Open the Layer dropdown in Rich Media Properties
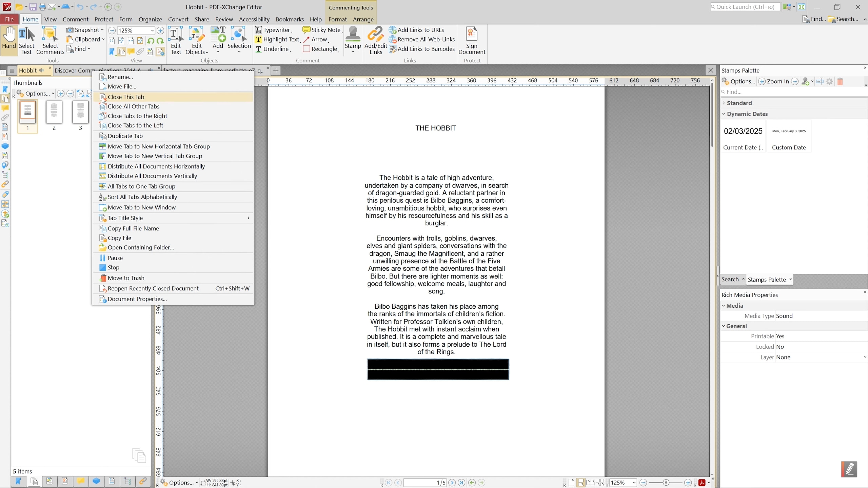 tap(865, 357)
